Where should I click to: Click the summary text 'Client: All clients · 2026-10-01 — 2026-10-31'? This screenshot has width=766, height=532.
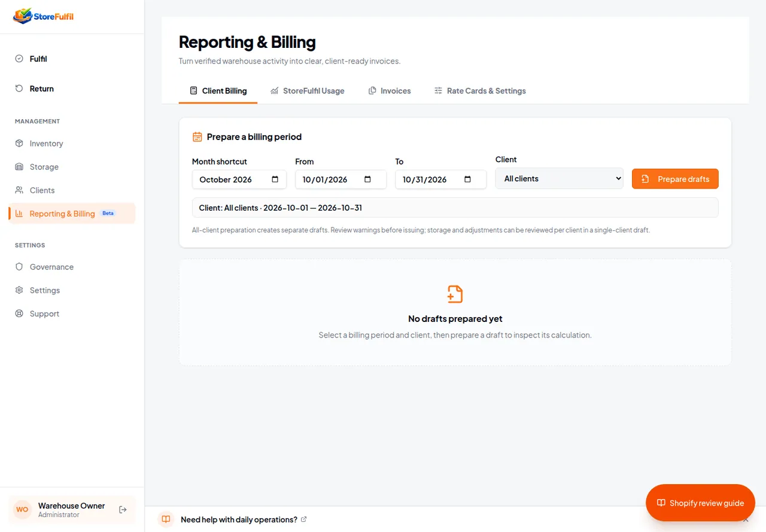click(281, 208)
